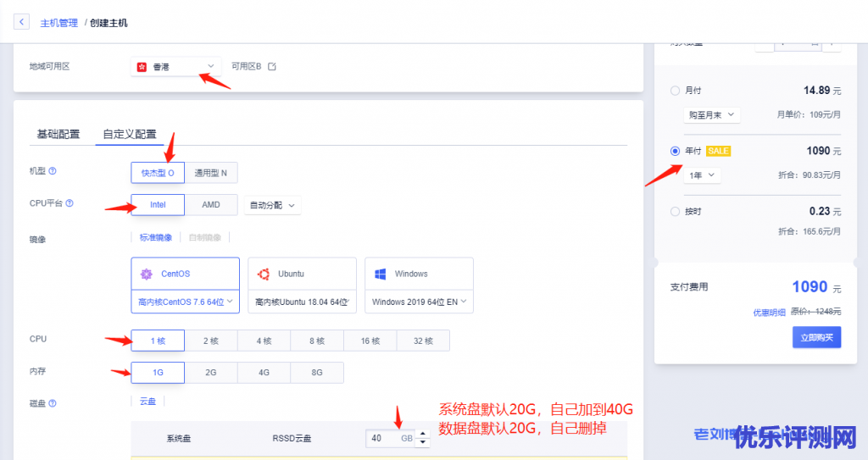Screen dimensions: 868x460
Task: Click the RSSD云盘 disk type text
Action: pos(292,439)
